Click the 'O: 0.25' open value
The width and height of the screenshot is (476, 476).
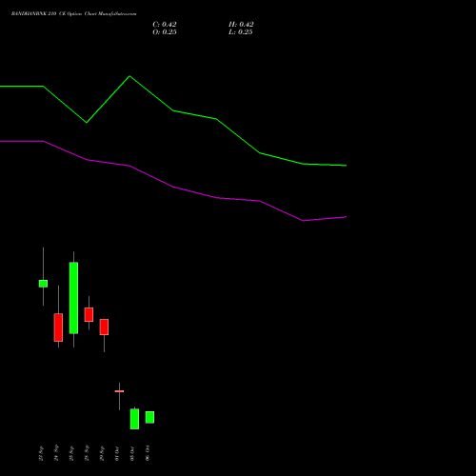[165, 32]
